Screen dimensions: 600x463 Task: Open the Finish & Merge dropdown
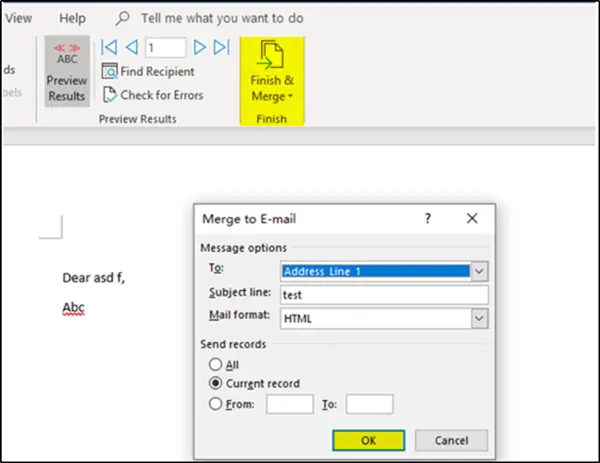(272, 72)
